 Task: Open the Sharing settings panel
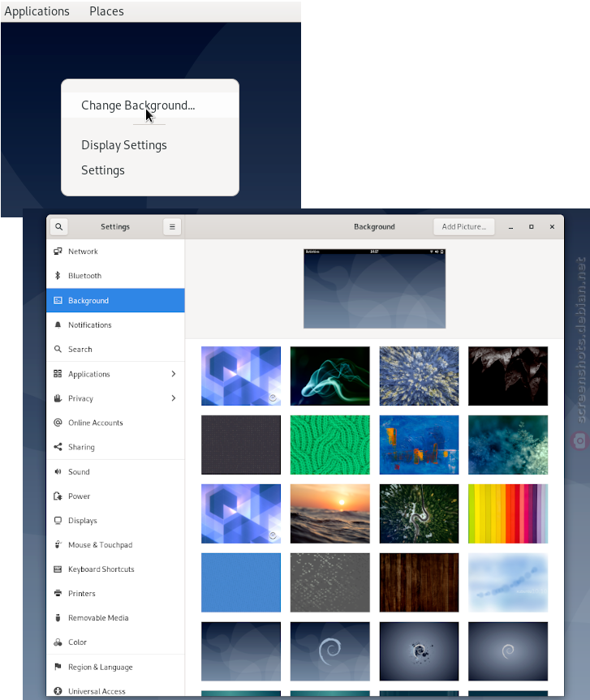(115, 447)
